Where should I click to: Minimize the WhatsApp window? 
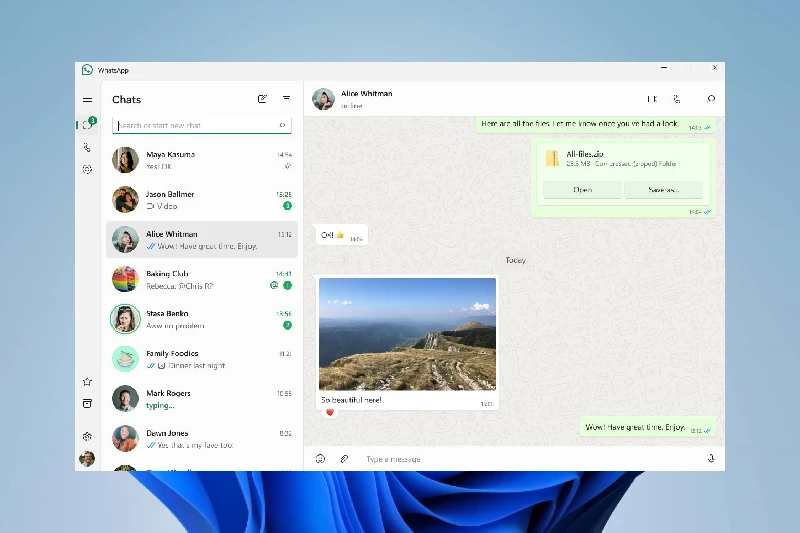pos(664,67)
